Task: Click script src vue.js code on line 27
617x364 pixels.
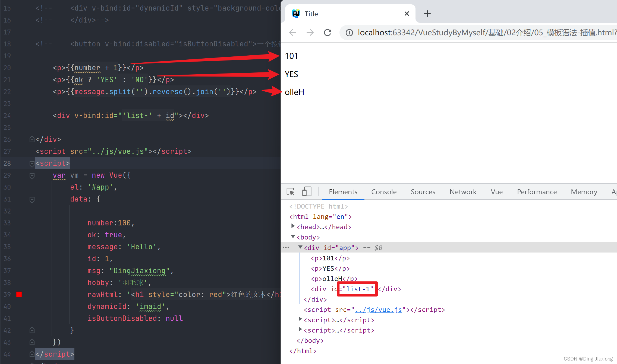Action: 113,151
